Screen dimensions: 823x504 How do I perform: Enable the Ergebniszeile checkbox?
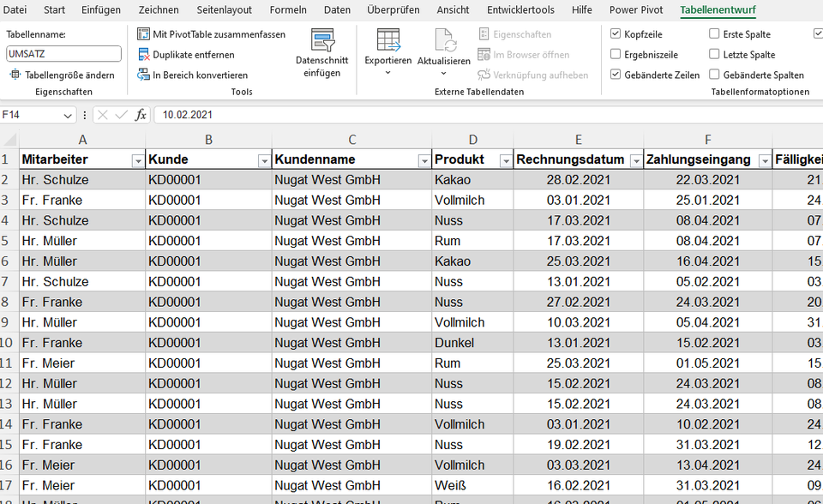[616, 53]
